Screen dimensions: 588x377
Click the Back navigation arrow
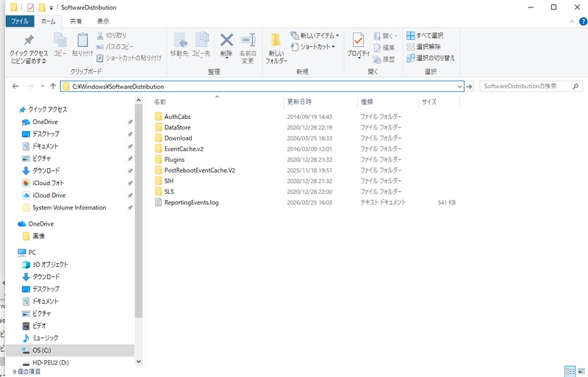15,86
